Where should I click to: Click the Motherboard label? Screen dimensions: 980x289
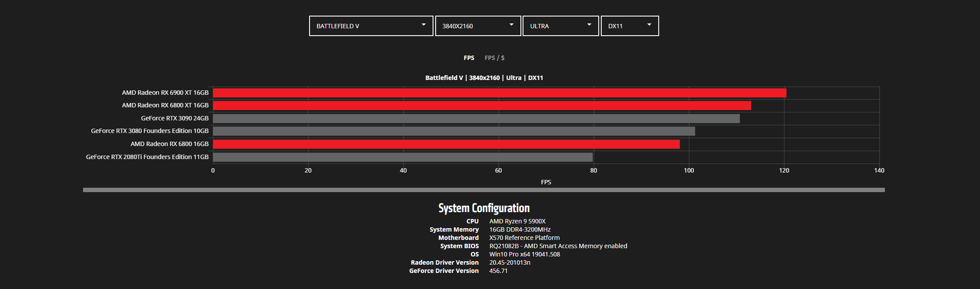tap(458, 238)
